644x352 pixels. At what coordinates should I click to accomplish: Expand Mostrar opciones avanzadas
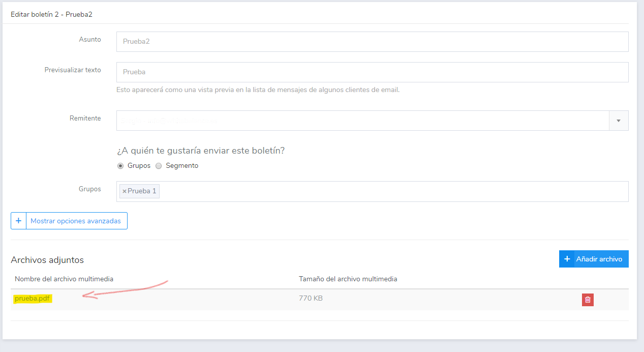[69, 221]
